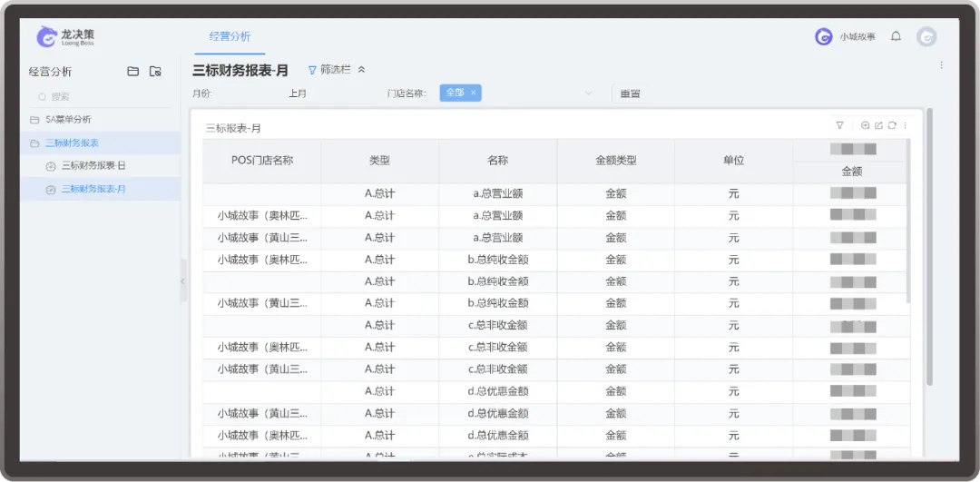Viewport: 980px width, 482px height.
Task: Click the 名称 column header
Action: pyautogui.click(x=497, y=161)
